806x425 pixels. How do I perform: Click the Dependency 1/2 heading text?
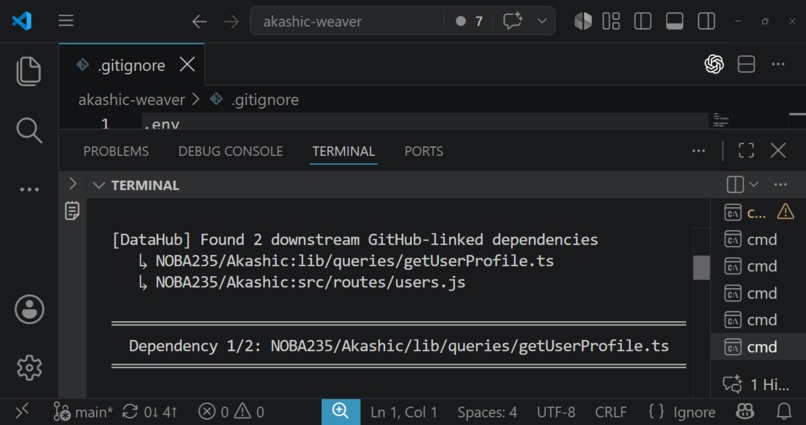pos(399,346)
